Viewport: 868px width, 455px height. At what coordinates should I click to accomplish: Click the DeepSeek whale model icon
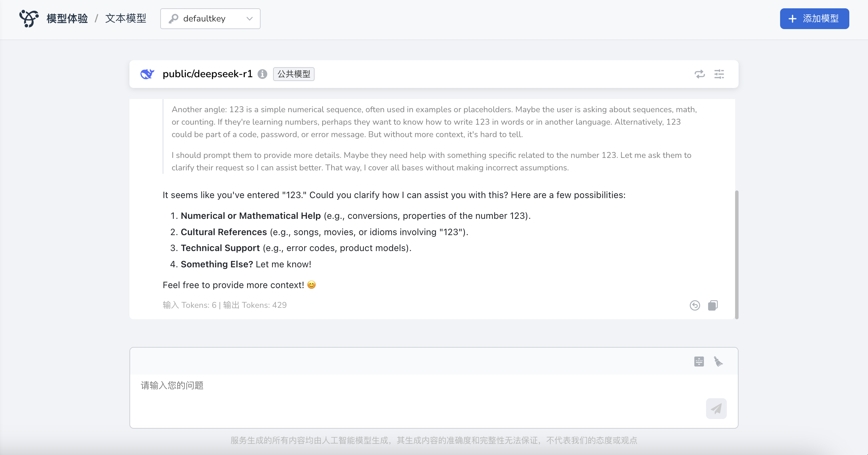[147, 74]
